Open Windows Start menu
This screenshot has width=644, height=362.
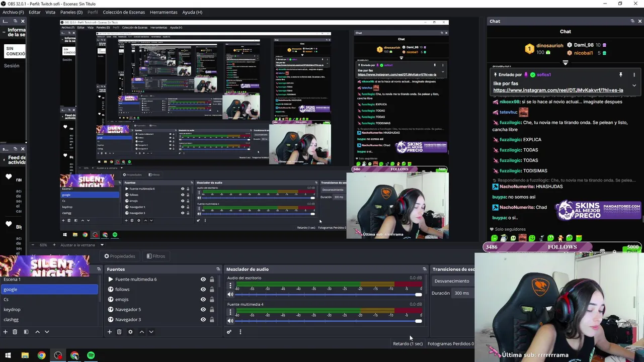pyautogui.click(x=8, y=355)
